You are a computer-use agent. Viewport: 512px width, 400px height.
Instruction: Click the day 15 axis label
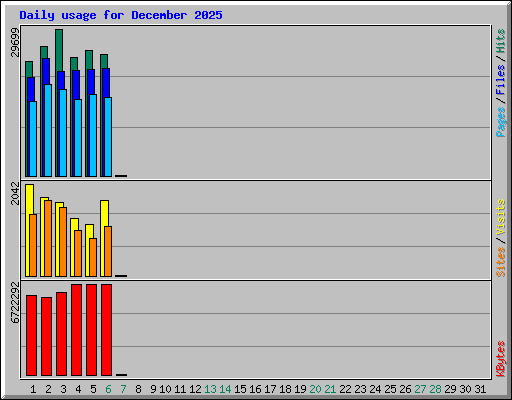pyautogui.click(x=240, y=389)
